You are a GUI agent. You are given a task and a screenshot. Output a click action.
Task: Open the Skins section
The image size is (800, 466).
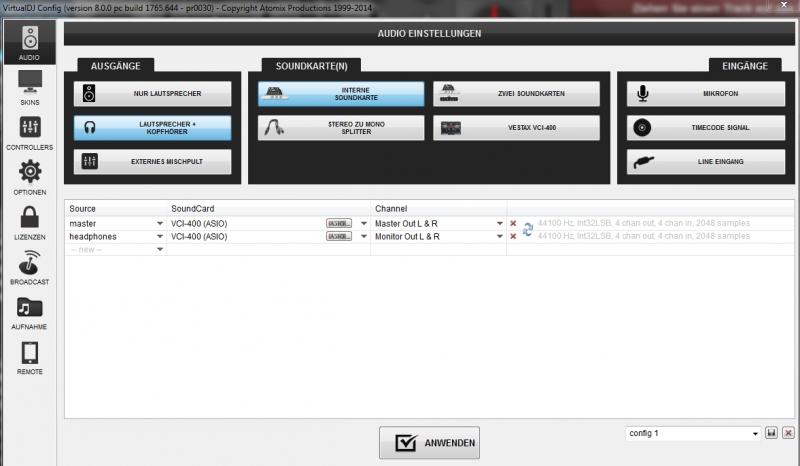[30, 87]
